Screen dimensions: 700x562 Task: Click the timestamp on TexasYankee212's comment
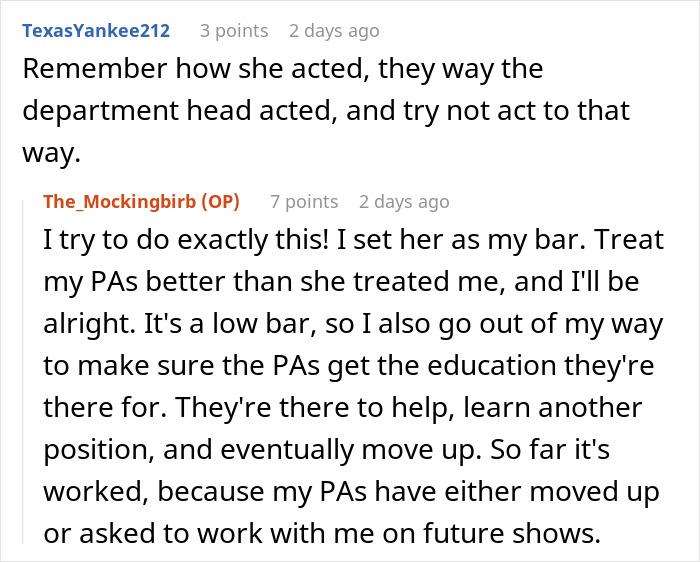click(334, 30)
